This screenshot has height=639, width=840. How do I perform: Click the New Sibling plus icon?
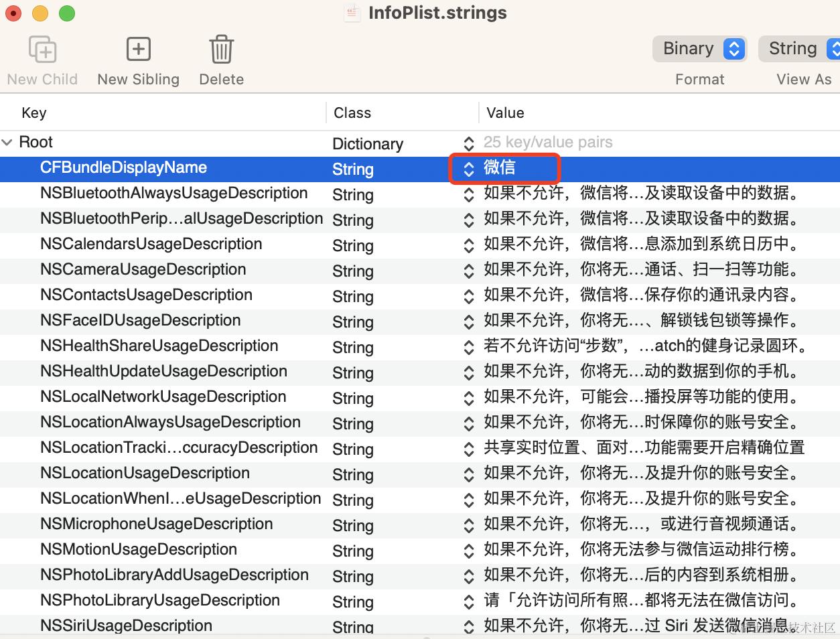click(138, 49)
